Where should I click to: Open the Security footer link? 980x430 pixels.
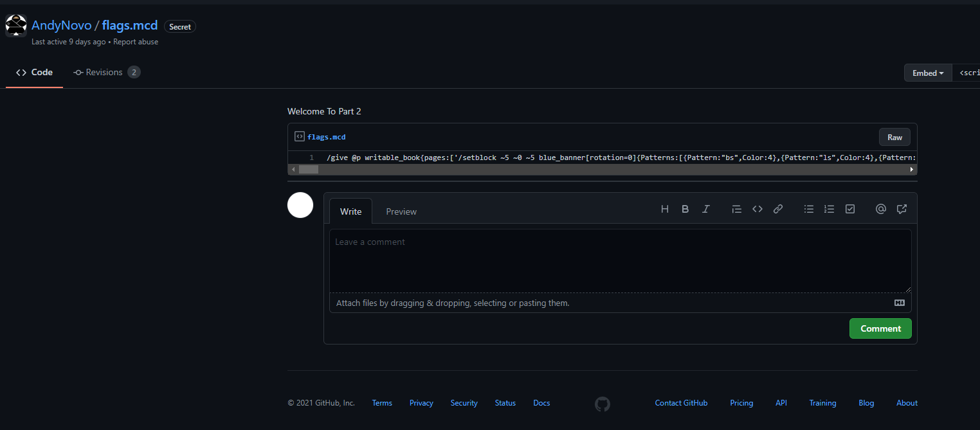pos(464,403)
